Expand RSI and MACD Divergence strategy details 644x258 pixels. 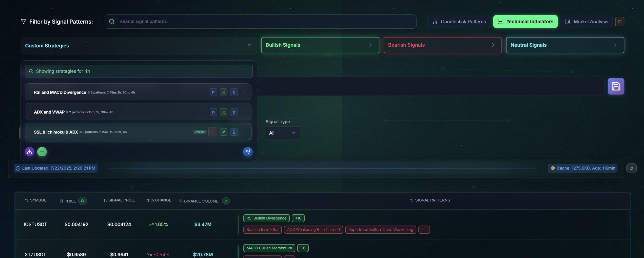click(245, 92)
